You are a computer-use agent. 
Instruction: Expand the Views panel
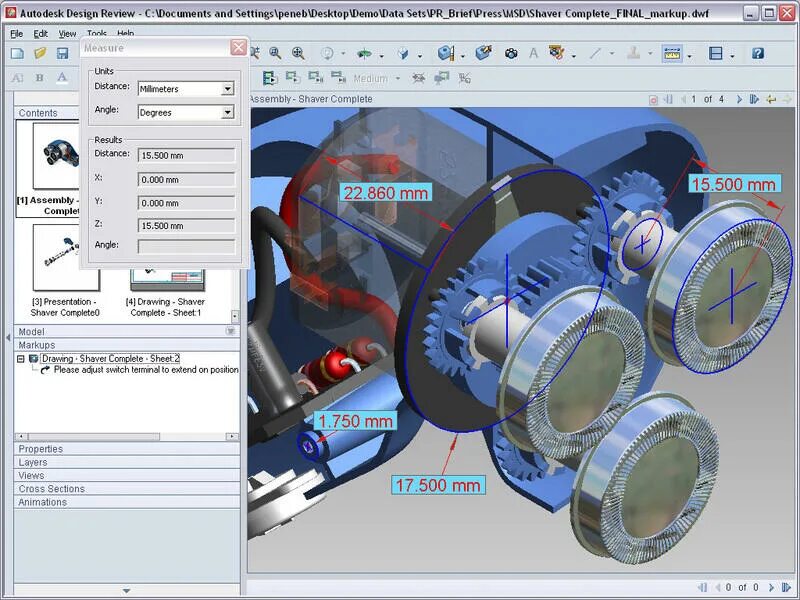coord(127,476)
